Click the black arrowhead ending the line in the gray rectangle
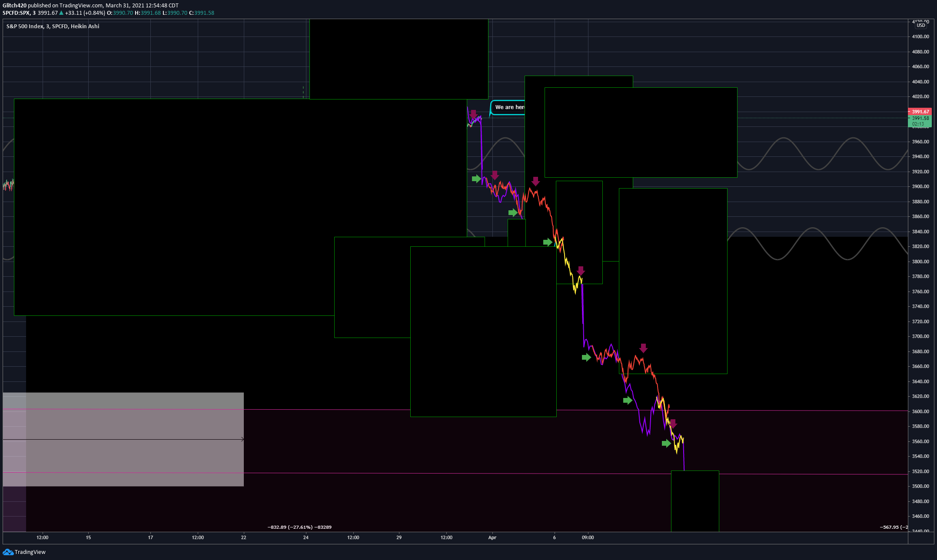937x560 pixels. 242,439
